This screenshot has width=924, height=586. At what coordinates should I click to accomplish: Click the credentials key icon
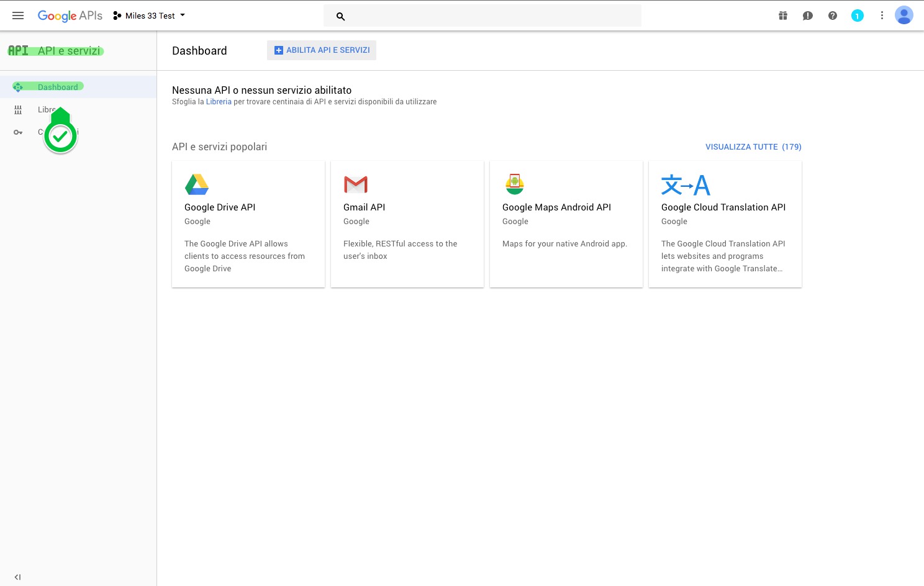[x=18, y=132]
